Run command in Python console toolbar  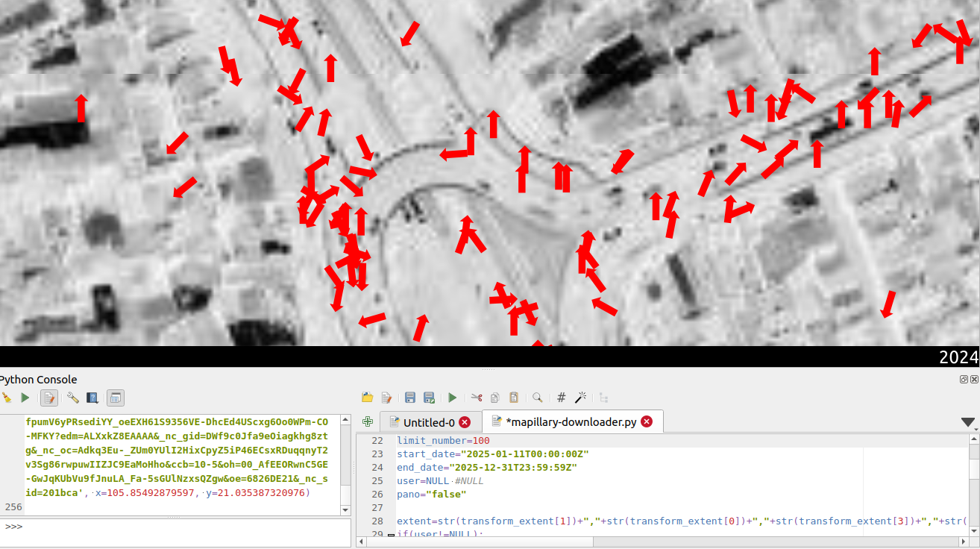point(25,398)
